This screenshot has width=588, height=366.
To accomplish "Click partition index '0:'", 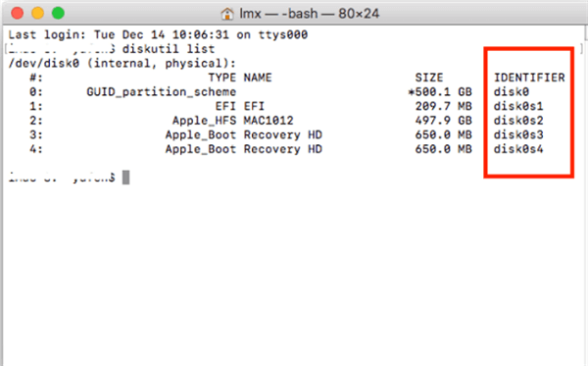I will click(x=36, y=92).
